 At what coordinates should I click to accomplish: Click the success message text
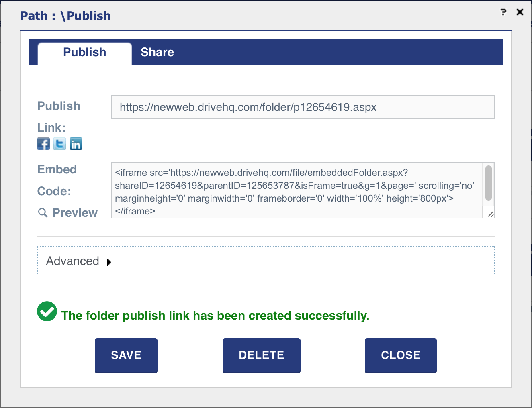tap(215, 316)
